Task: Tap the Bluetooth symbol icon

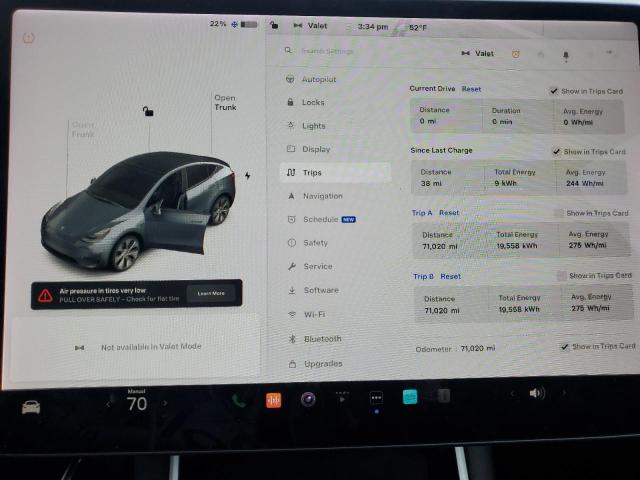Action: pyautogui.click(x=292, y=338)
